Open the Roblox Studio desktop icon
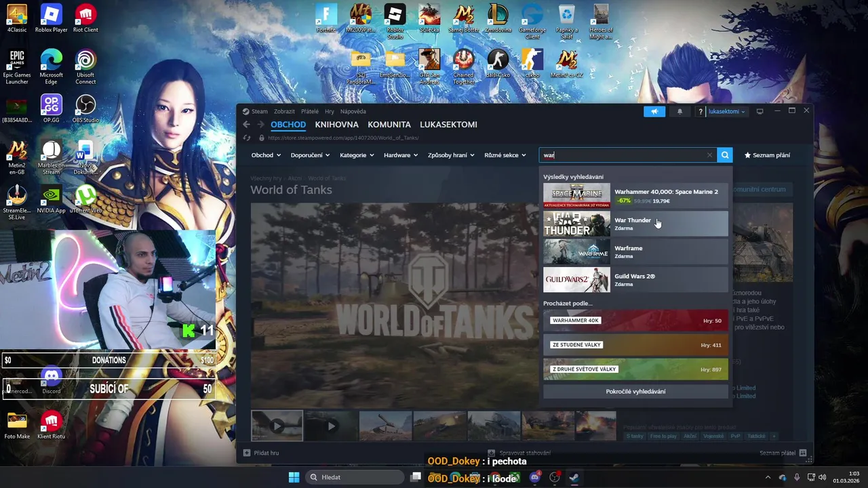Screen dimensions: 868x488 click(x=395, y=20)
